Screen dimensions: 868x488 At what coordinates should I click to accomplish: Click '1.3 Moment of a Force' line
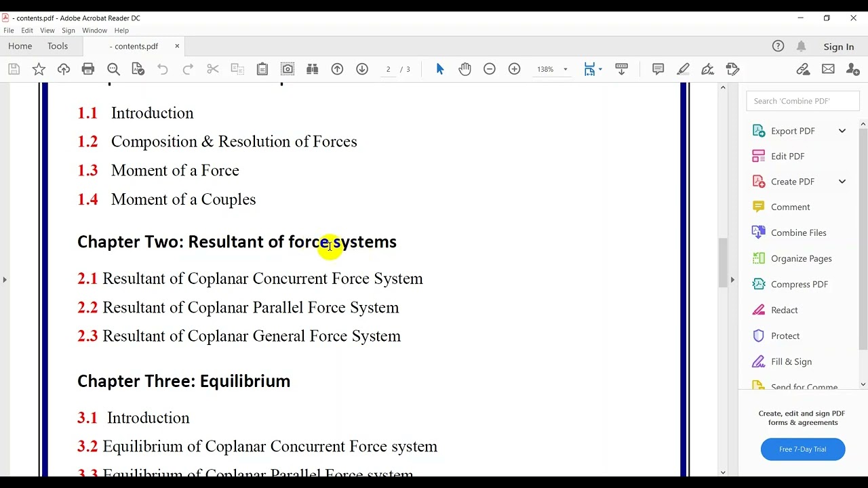tap(158, 170)
